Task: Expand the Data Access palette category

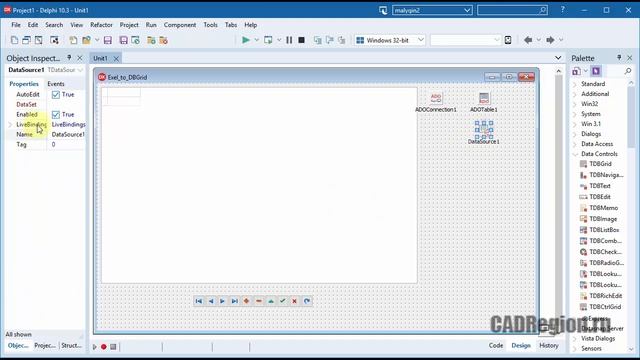Action: (575, 144)
